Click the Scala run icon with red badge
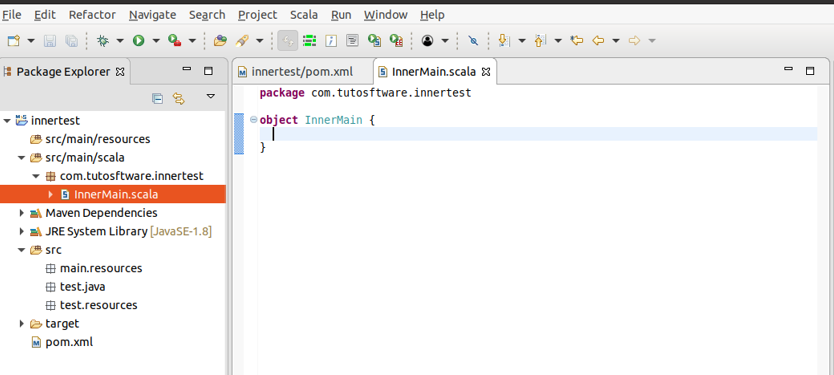This screenshot has height=375, width=834. (396, 40)
